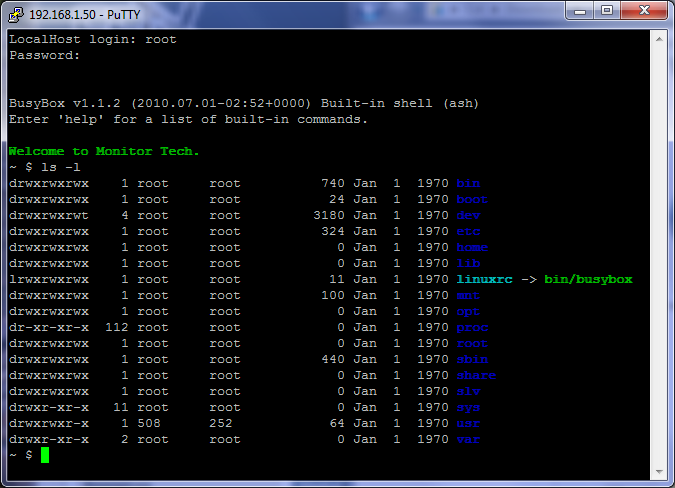Click the scrollbar up arrow

pos(659,39)
